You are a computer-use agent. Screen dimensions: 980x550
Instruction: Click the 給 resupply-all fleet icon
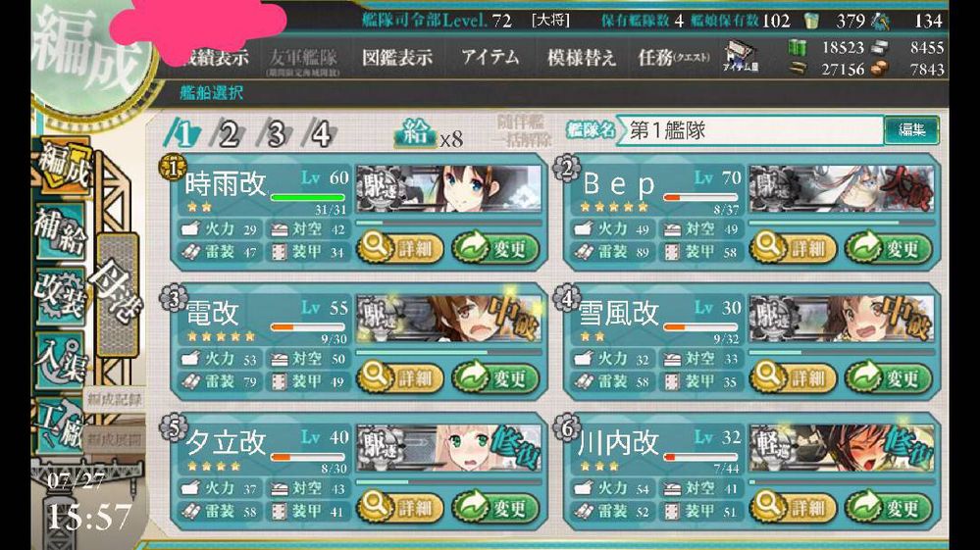pos(415,133)
